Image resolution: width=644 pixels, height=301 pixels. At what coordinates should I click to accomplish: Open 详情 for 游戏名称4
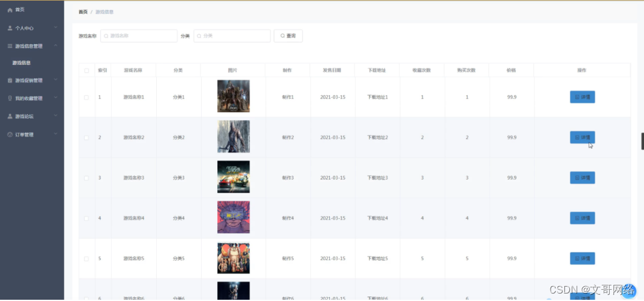click(x=582, y=218)
